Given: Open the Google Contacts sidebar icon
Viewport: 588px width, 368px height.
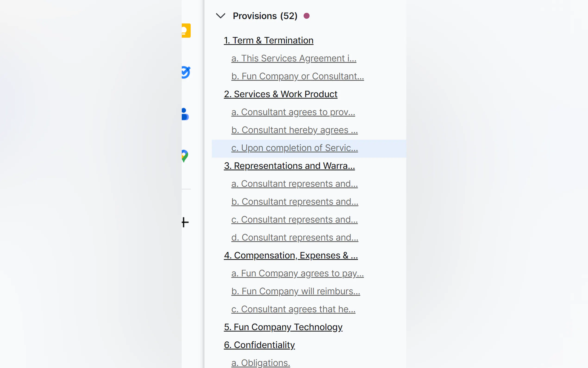Looking at the screenshot, I should pyautogui.click(x=185, y=114).
